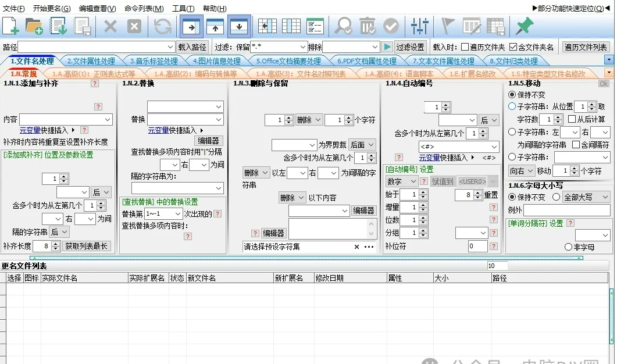
Task: Click the boxed X clear-all icon
Action: pyautogui.click(x=134, y=26)
